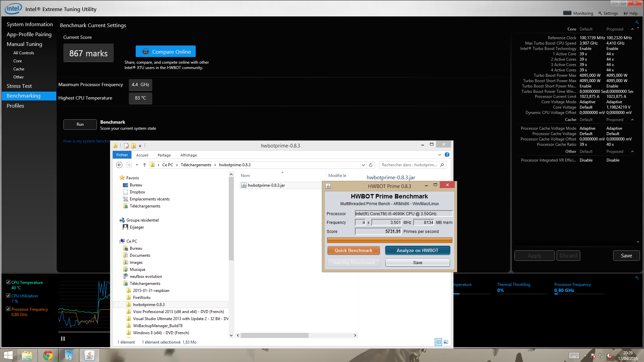Open the Java app on taskbar
The height and width of the screenshot is (362, 644).
tap(90, 355)
